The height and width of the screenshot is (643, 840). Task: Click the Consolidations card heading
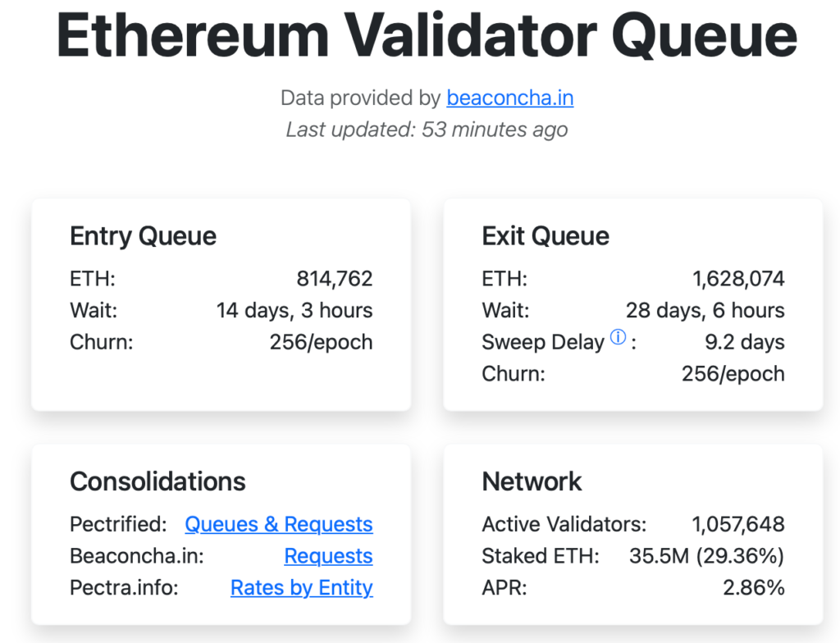(x=157, y=482)
